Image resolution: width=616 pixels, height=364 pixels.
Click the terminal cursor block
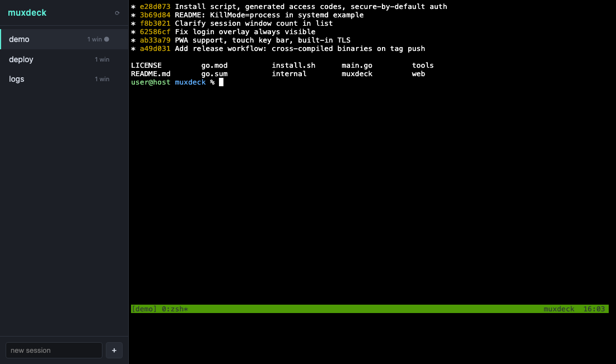(x=221, y=82)
